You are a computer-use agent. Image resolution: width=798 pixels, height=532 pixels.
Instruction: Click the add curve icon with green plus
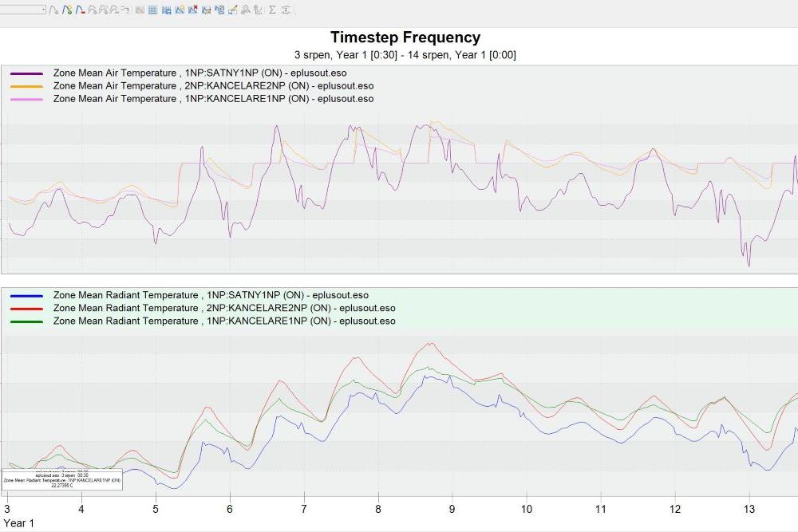click(67, 10)
